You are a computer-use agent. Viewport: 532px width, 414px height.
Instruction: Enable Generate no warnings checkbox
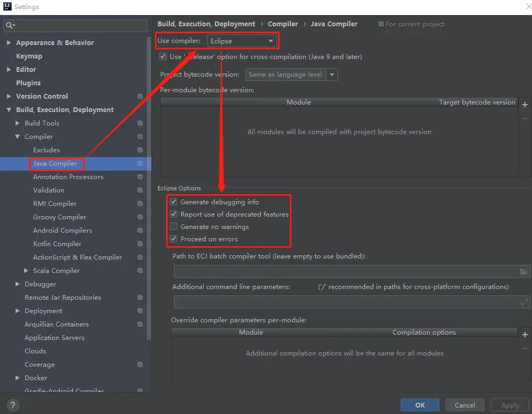[x=174, y=226]
